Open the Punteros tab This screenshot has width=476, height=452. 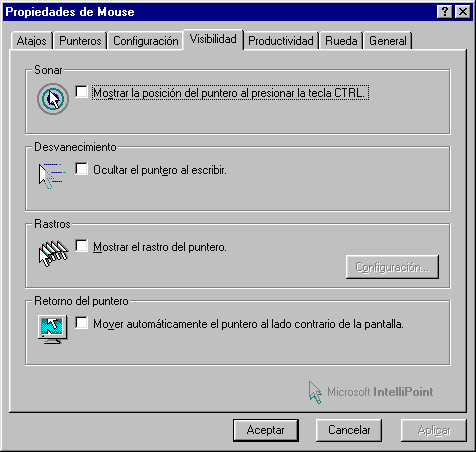80,41
